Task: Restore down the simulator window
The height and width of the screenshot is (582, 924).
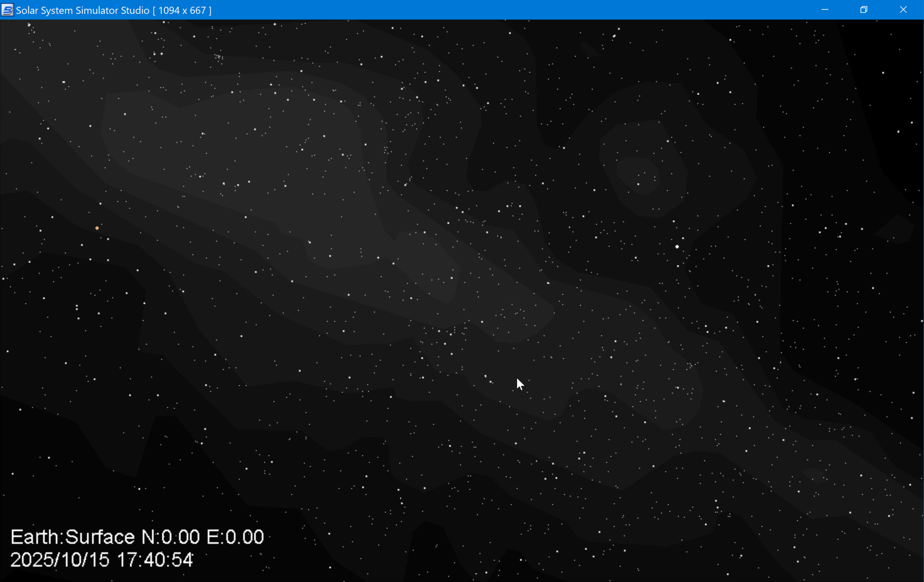Action: (864, 9)
